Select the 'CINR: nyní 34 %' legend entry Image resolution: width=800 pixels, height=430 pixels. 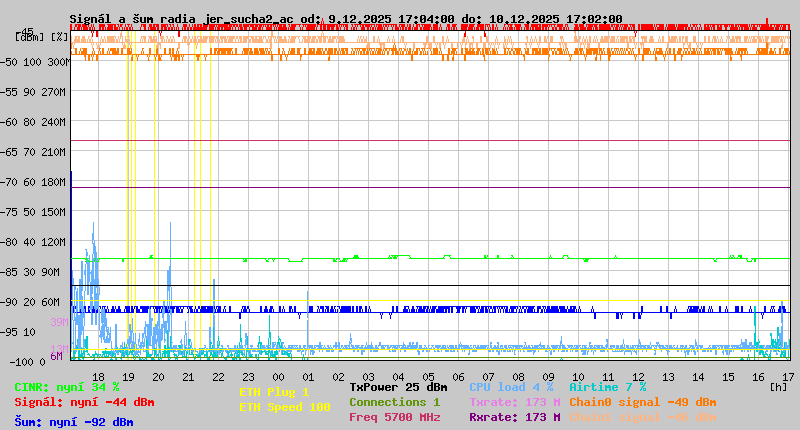click(x=67, y=387)
